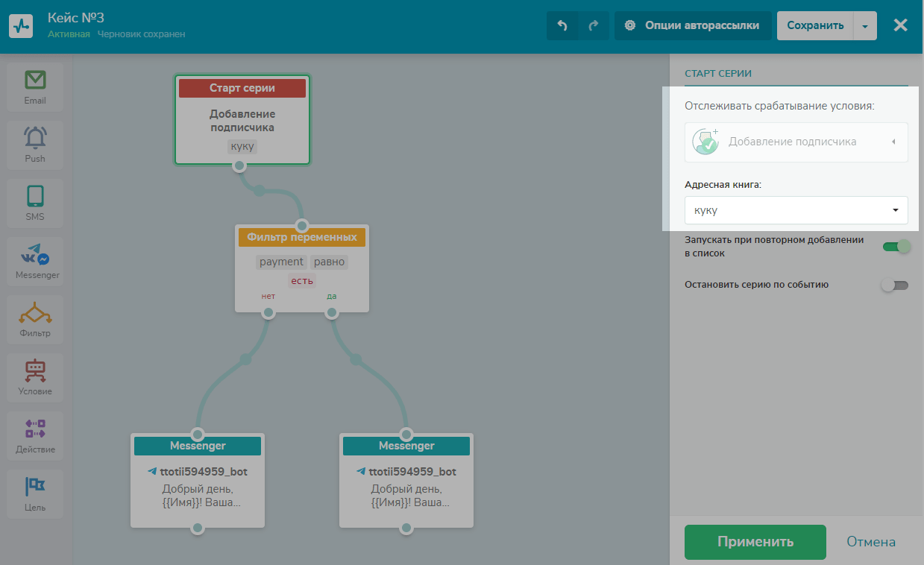Enable 'Остановить серию по событию' toggle
The image size is (924, 565).
click(x=895, y=285)
